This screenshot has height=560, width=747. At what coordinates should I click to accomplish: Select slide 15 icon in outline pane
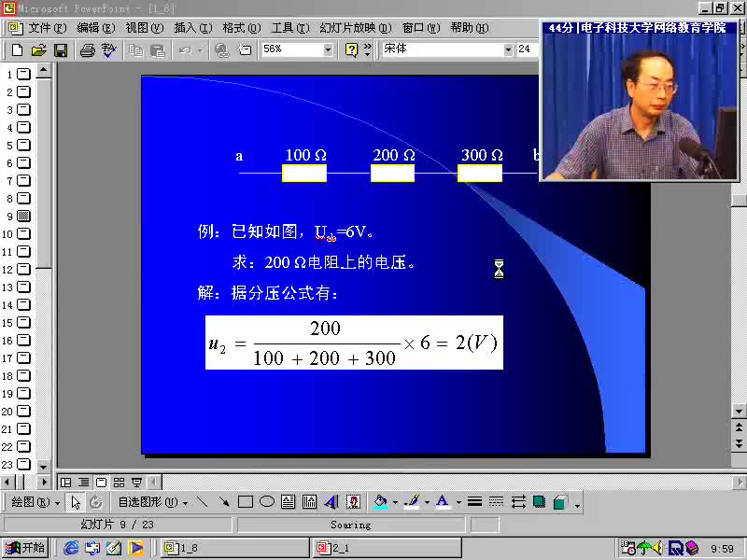tap(23, 322)
